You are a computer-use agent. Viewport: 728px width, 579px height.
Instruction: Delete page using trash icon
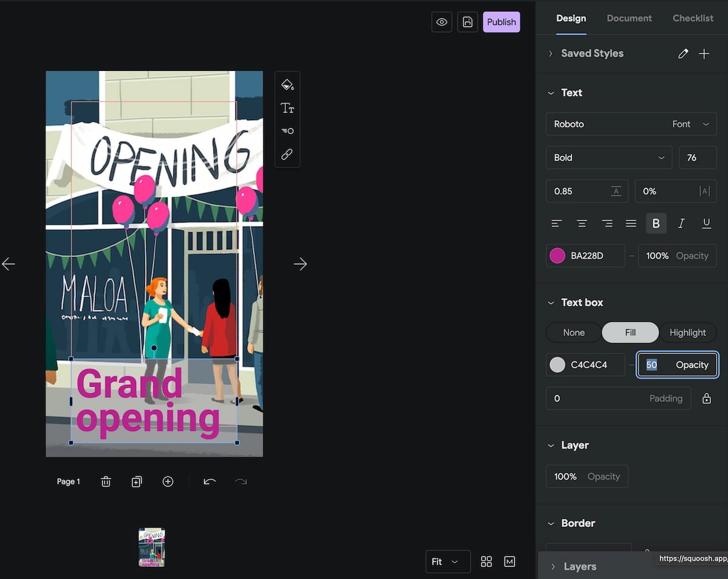pos(106,481)
